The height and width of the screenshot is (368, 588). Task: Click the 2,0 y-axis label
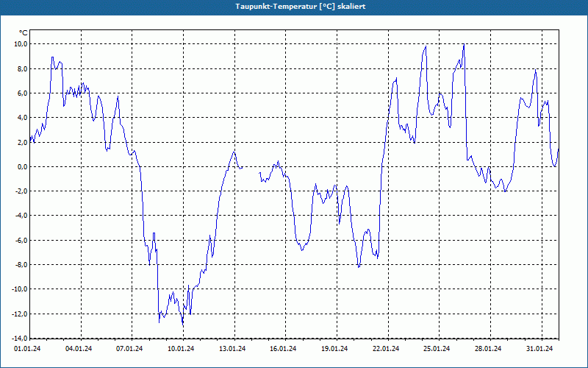pos(23,142)
